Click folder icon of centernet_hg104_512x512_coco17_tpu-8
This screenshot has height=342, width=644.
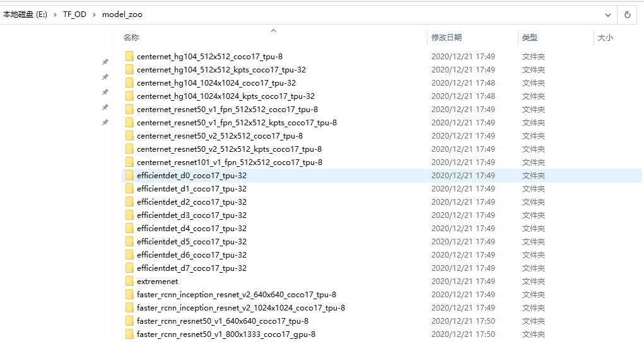129,56
